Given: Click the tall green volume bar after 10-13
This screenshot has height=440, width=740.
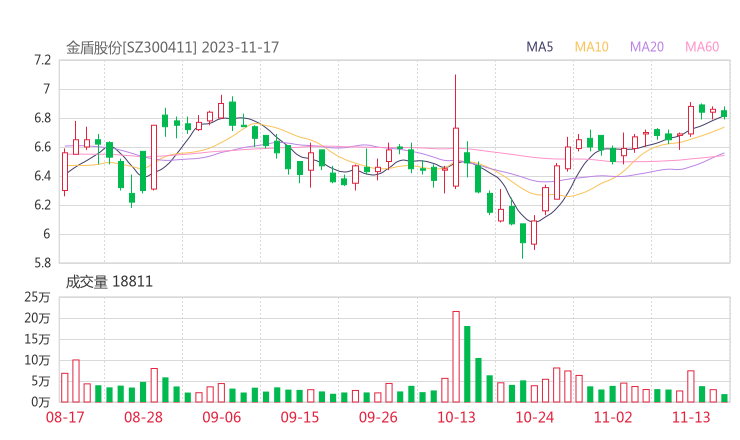Looking at the screenshot, I should coord(467,364).
